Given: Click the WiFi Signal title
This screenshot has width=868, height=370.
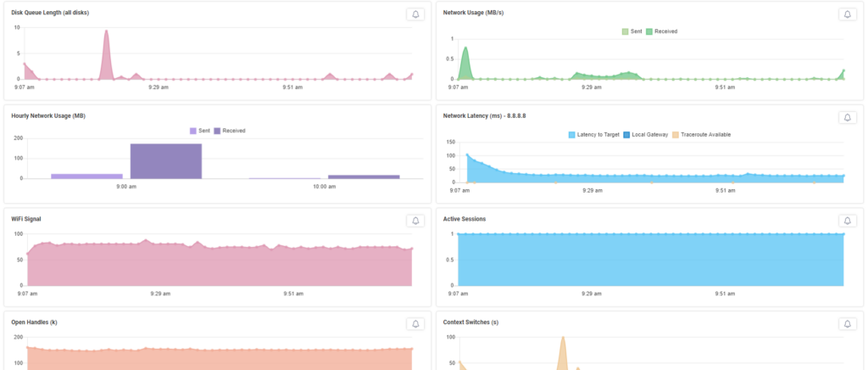Looking at the screenshot, I should [26, 219].
